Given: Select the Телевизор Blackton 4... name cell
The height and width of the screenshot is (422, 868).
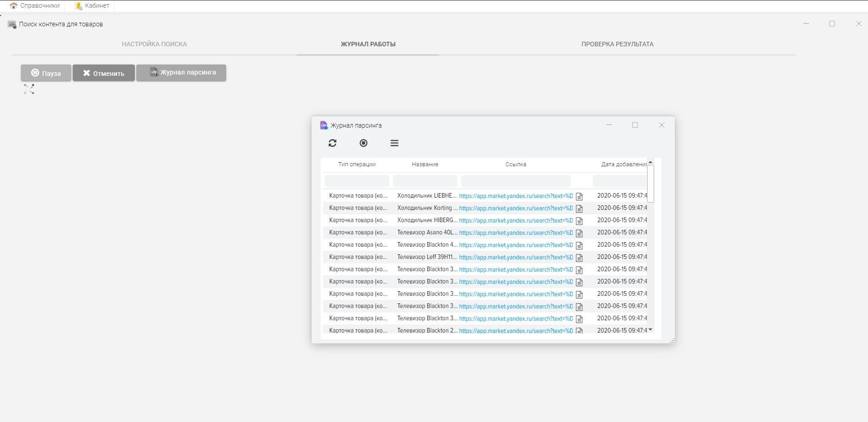Looking at the screenshot, I should (427, 245).
